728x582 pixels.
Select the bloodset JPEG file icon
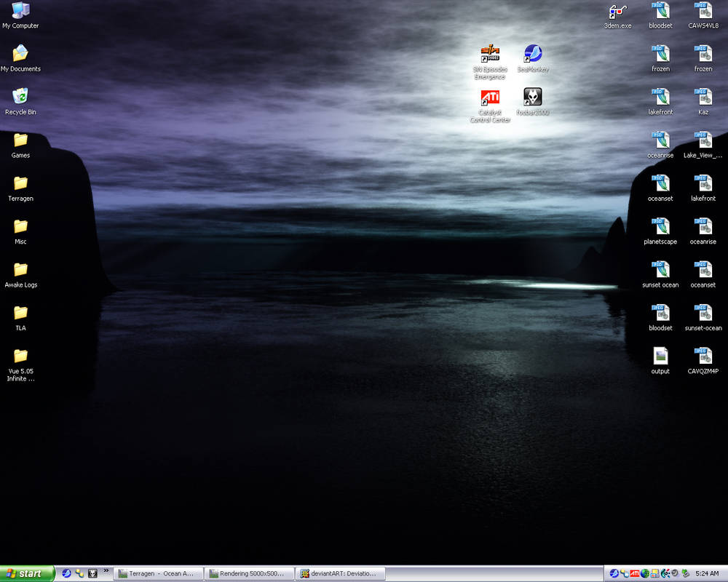point(660,317)
